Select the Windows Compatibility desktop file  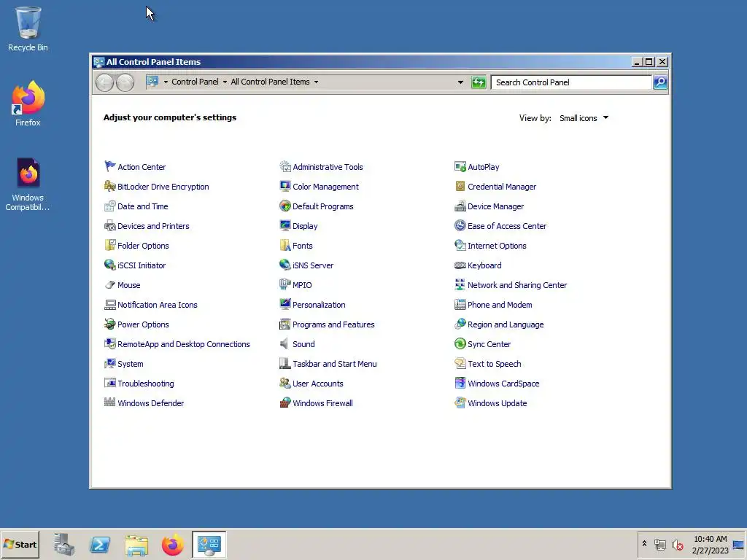(x=28, y=184)
